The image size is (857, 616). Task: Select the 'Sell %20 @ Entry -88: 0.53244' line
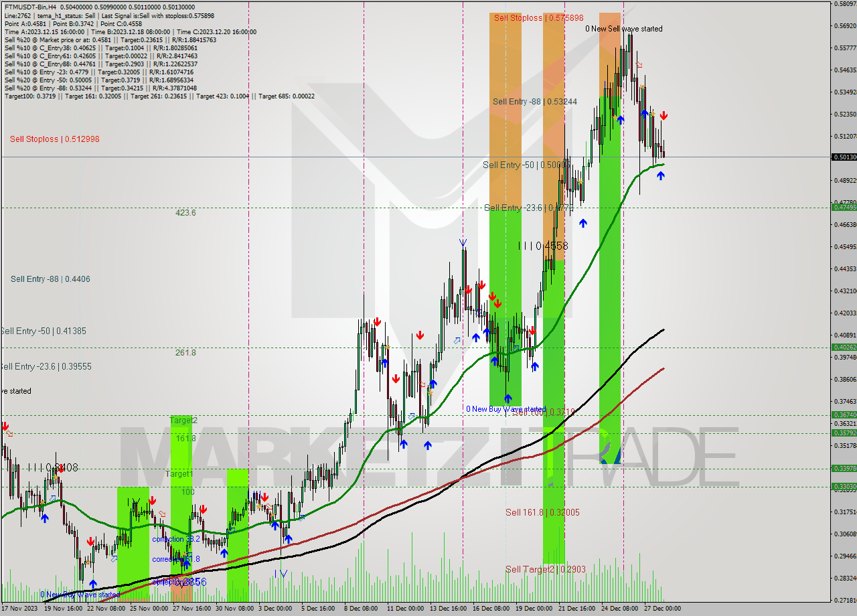tap(100, 88)
